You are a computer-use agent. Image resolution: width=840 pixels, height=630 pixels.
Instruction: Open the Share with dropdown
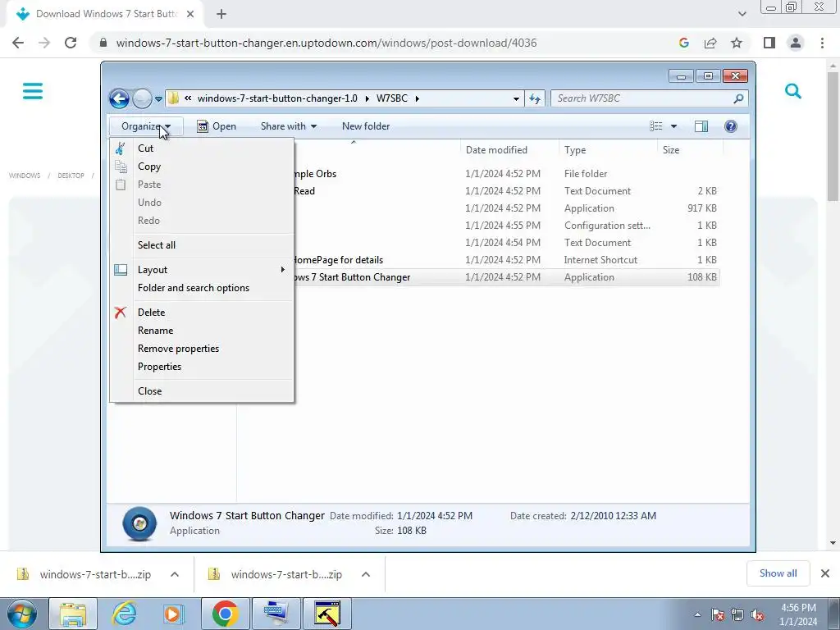click(x=289, y=126)
